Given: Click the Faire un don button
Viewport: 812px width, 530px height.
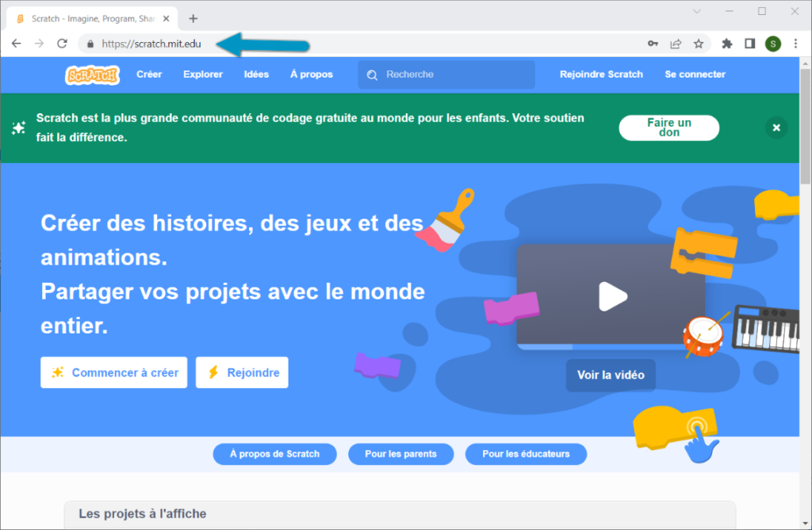Looking at the screenshot, I should (x=668, y=128).
